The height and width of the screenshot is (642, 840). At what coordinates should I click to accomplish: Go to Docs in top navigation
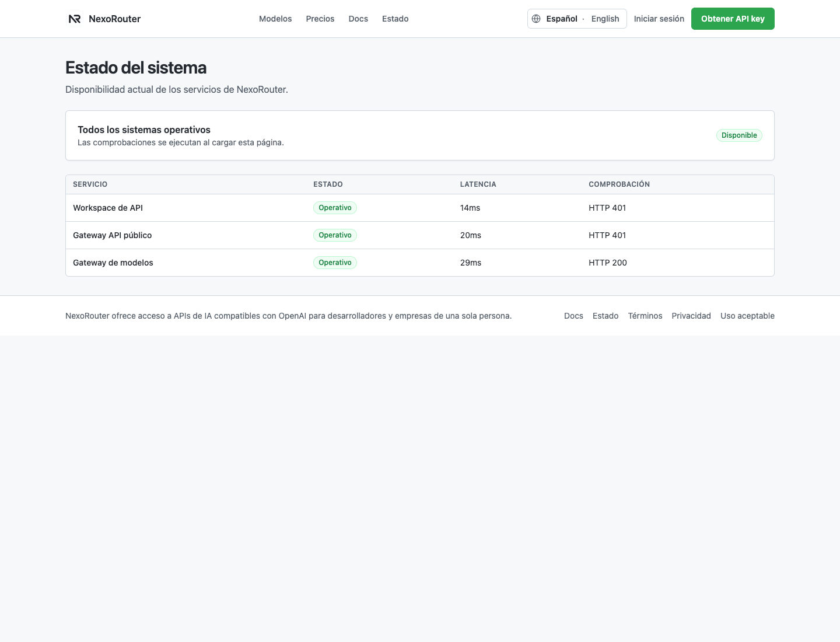point(358,19)
